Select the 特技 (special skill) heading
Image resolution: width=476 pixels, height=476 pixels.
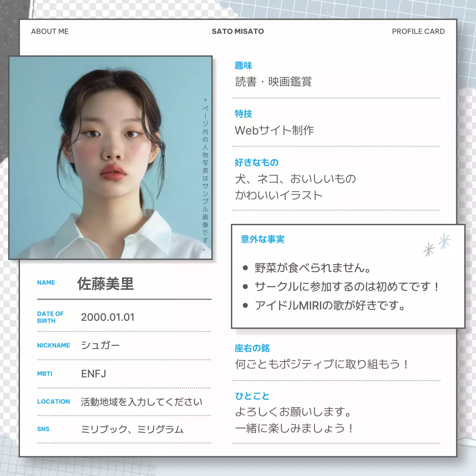pyautogui.click(x=244, y=114)
